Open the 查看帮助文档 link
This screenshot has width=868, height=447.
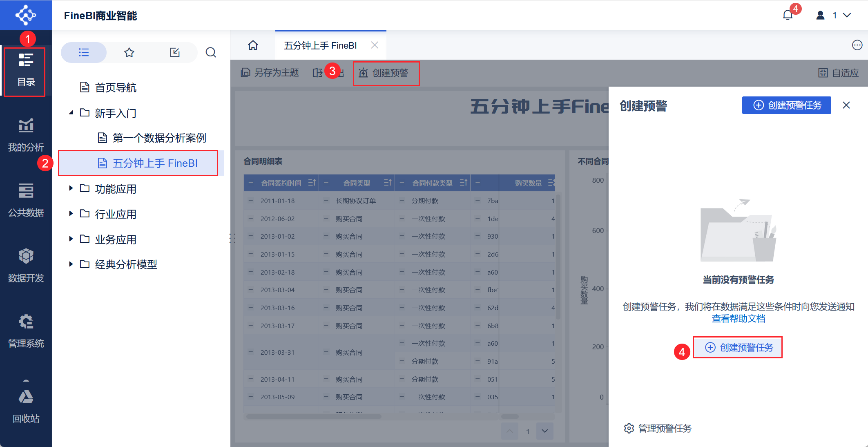pyautogui.click(x=738, y=319)
